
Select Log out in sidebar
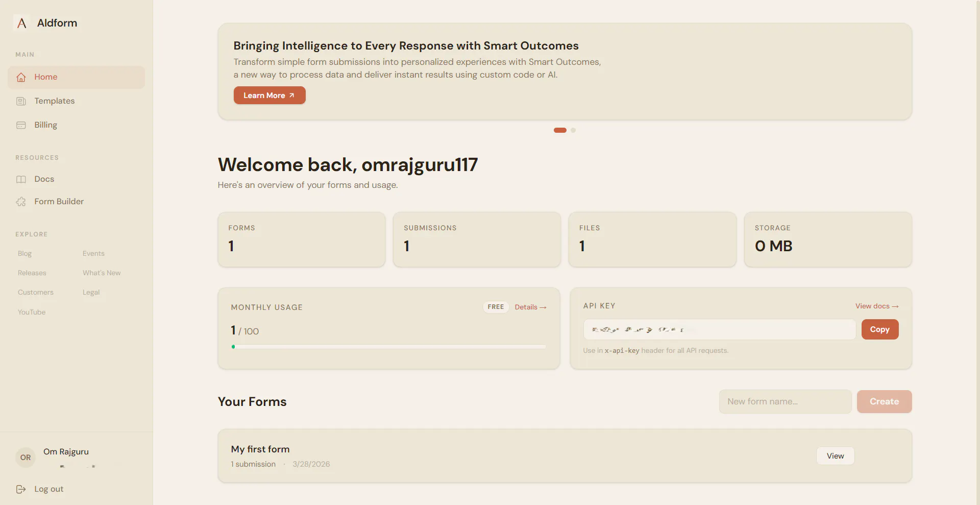coord(77,489)
